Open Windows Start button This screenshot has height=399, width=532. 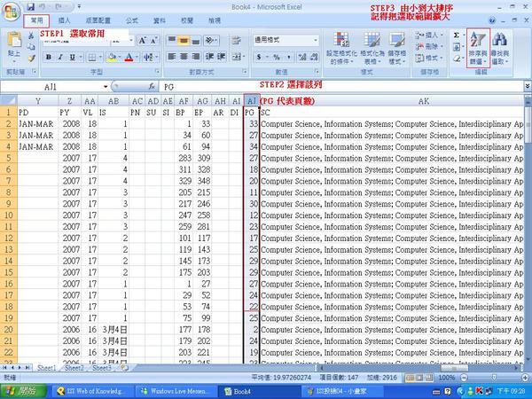[x=23, y=391]
